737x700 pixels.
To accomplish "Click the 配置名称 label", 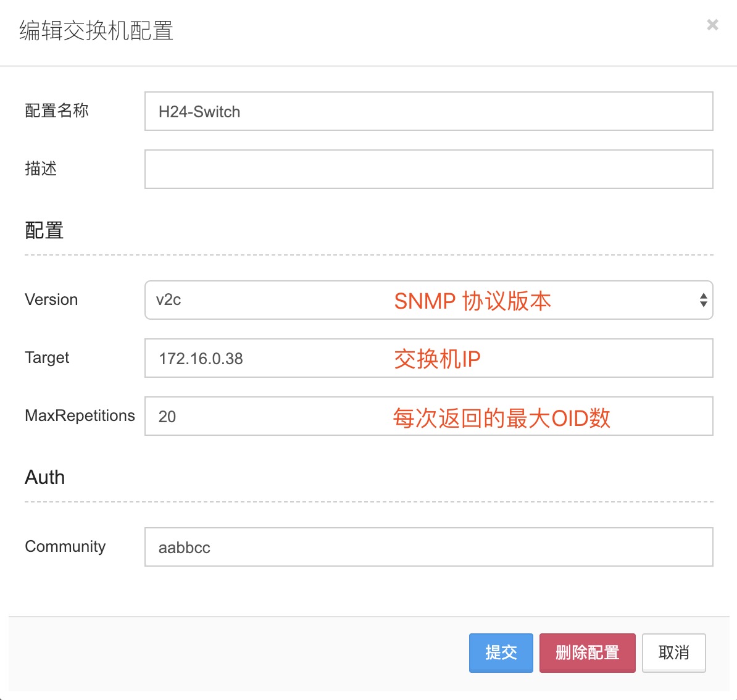I will click(57, 110).
